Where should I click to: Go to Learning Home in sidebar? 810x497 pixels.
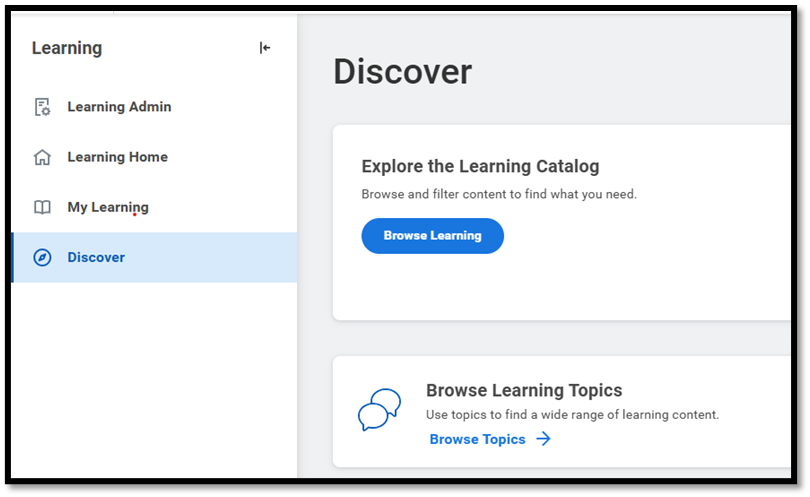(117, 157)
